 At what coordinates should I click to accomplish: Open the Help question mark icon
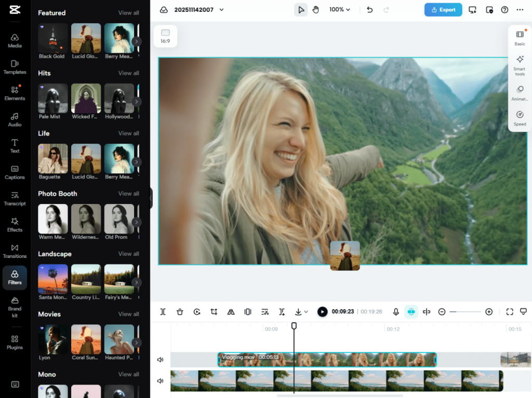point(504,10)
